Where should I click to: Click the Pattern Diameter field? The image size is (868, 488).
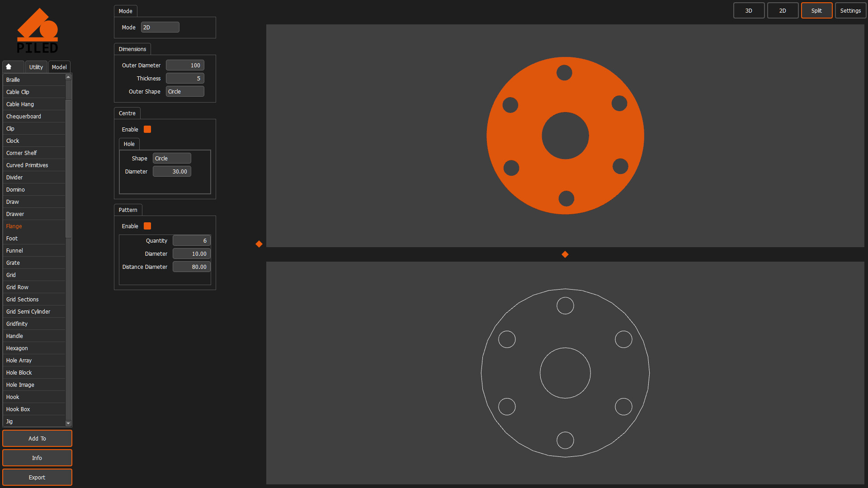[x=192, y=253]
